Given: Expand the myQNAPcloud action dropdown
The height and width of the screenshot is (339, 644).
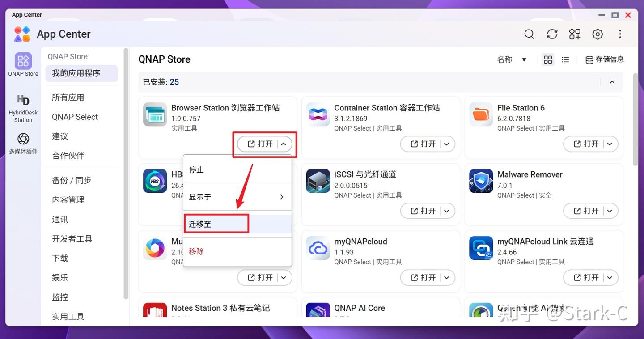Looking at the screenshot, I should click(x=447, y=278).
